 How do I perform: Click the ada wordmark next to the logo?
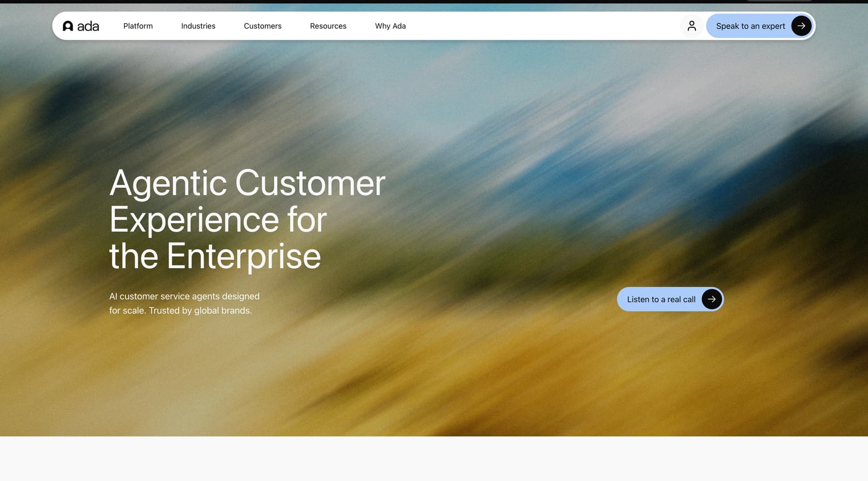[x=88, y=26]
